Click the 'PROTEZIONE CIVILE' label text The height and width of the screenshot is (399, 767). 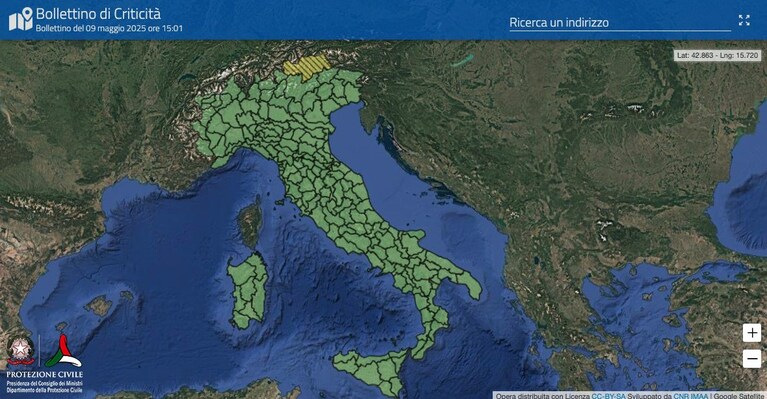coord(45,375)
